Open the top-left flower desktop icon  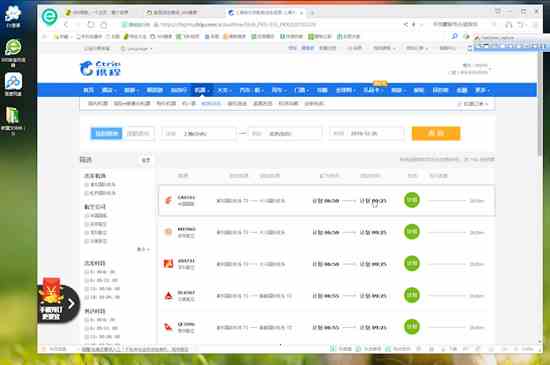coord(13,16)
